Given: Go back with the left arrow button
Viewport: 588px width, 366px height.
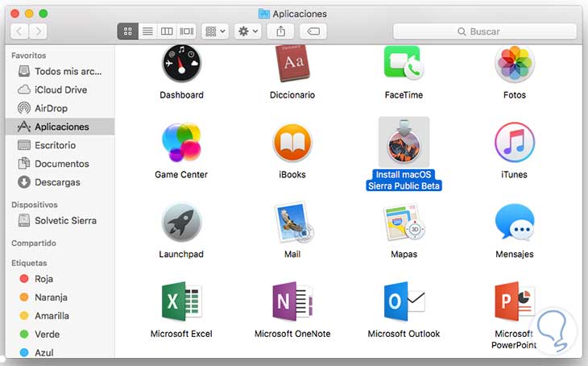Looking at the screenshot, I should pyautogui.click(x=19, y=31).
